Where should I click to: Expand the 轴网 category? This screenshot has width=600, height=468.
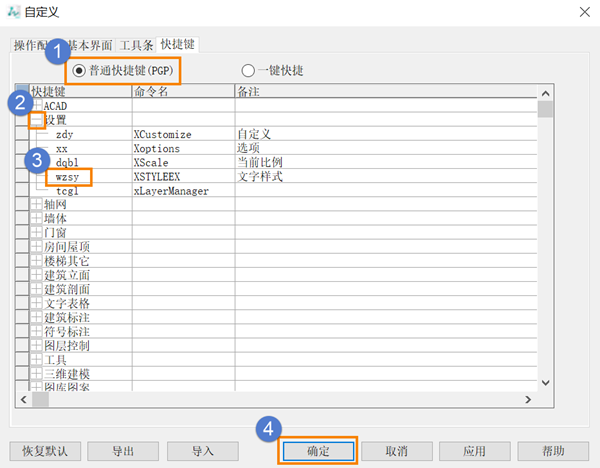pos(37,204)
